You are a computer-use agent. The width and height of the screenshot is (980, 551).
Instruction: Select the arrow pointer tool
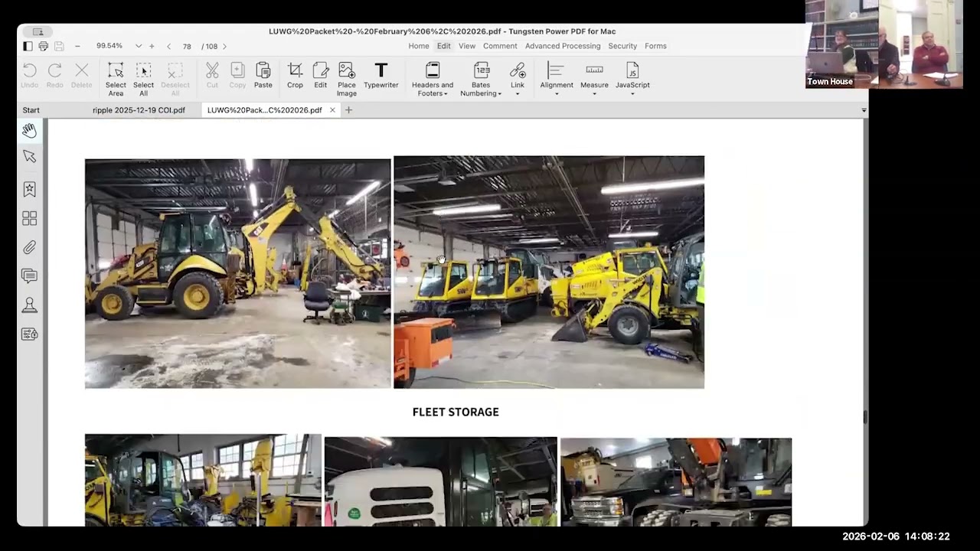pyautogui.click(x=29, y=156)
